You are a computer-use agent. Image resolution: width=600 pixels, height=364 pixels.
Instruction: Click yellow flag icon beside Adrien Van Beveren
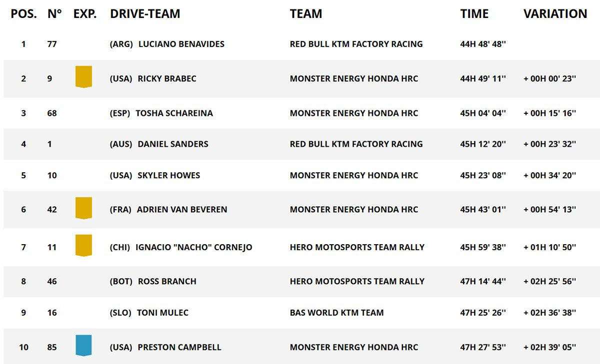coord(83,208)
